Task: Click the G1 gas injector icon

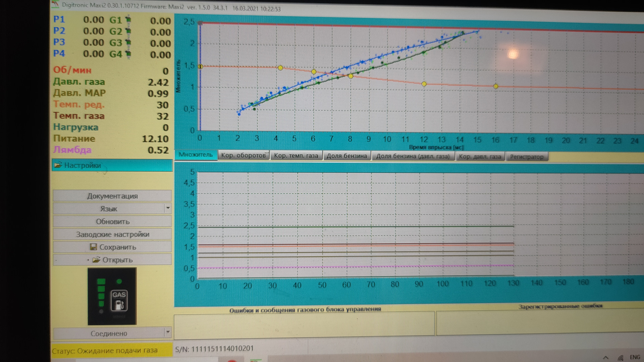Action: click(x=128, y=20)
